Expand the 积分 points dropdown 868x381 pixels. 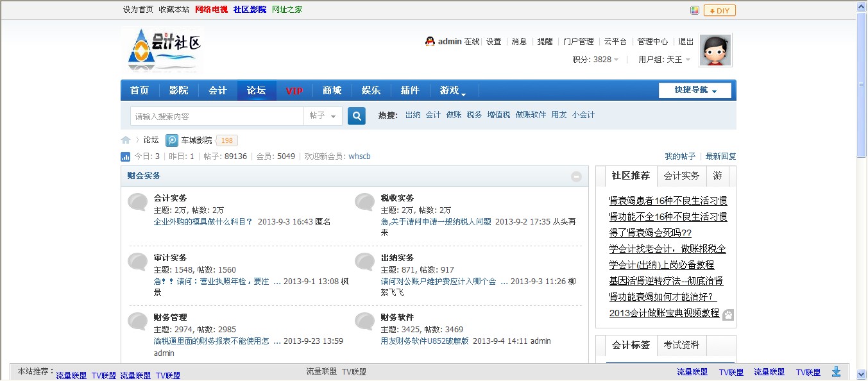(596, 60)
